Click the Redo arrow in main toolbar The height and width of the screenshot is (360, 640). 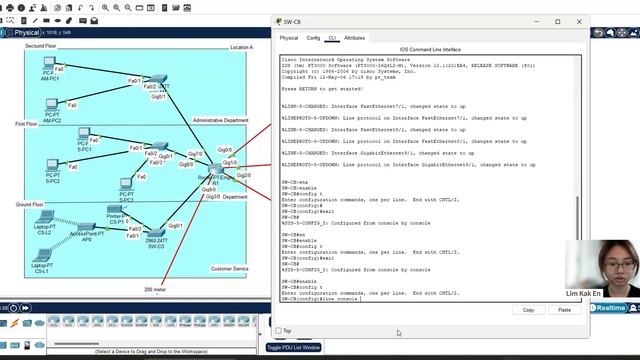coord(92,8)
